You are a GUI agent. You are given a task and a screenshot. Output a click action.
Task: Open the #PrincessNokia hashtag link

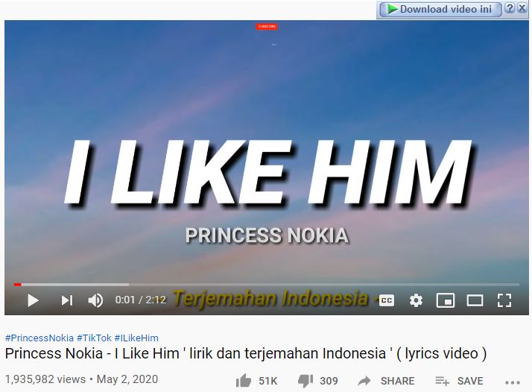(39, 338)
